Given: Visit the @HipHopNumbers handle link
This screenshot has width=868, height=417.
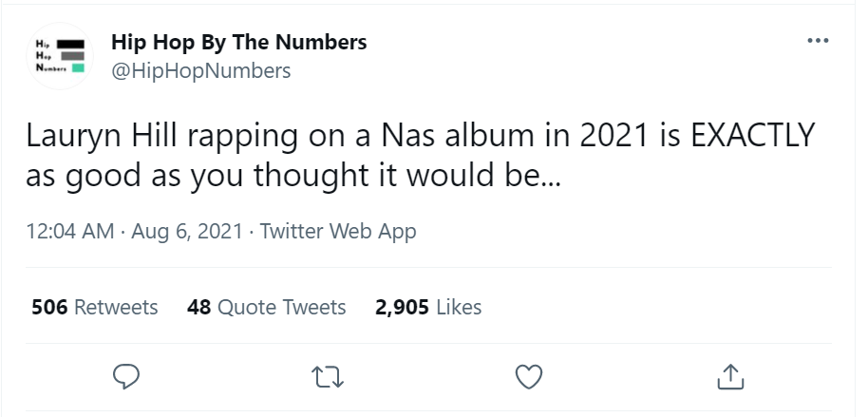Looking at the screenshot, I should [x=201, y=71].
